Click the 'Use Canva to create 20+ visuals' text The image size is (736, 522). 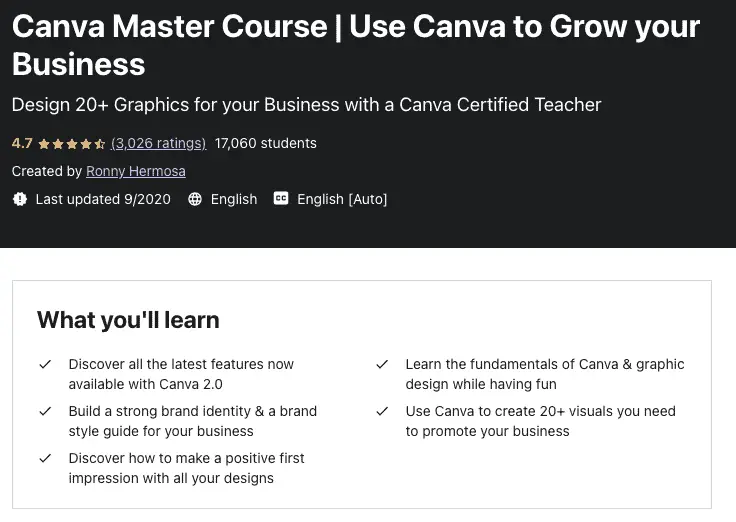(x=540, y=421)
